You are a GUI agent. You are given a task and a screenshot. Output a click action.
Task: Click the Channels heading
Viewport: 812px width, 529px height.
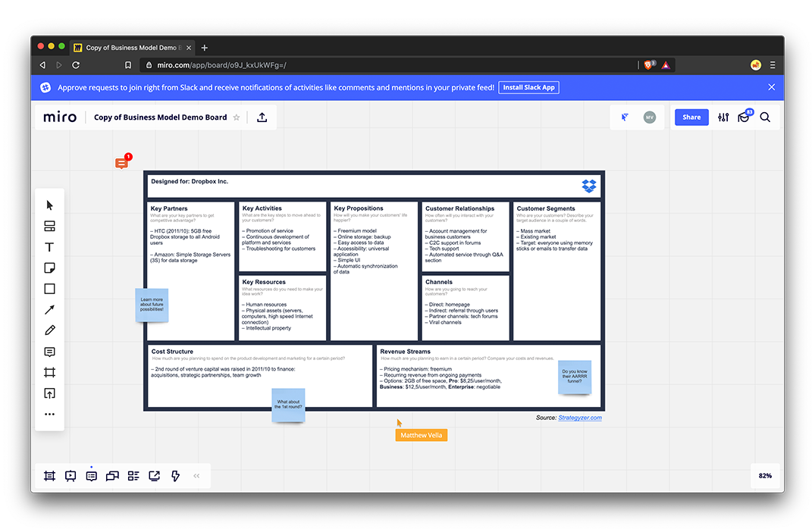439,282
